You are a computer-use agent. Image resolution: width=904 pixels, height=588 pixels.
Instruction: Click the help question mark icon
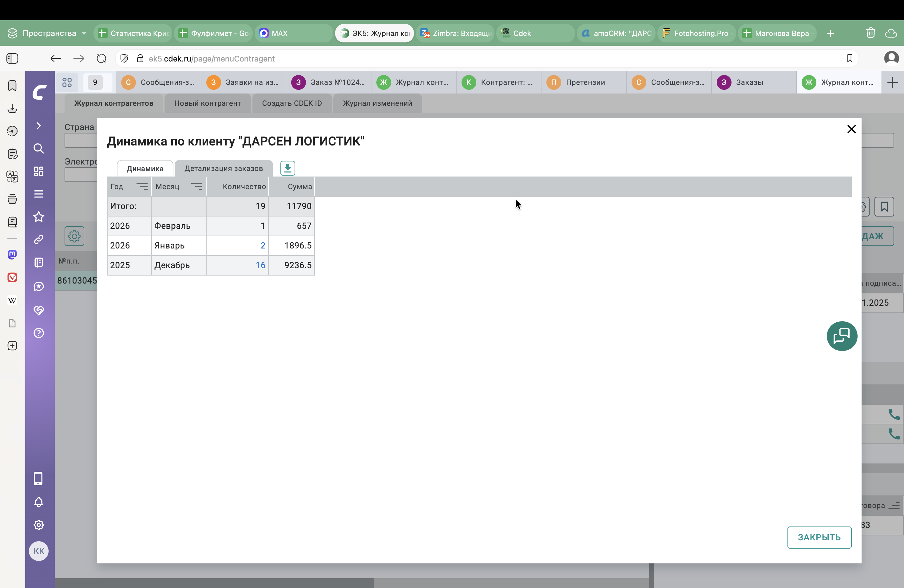click(39, 333)
